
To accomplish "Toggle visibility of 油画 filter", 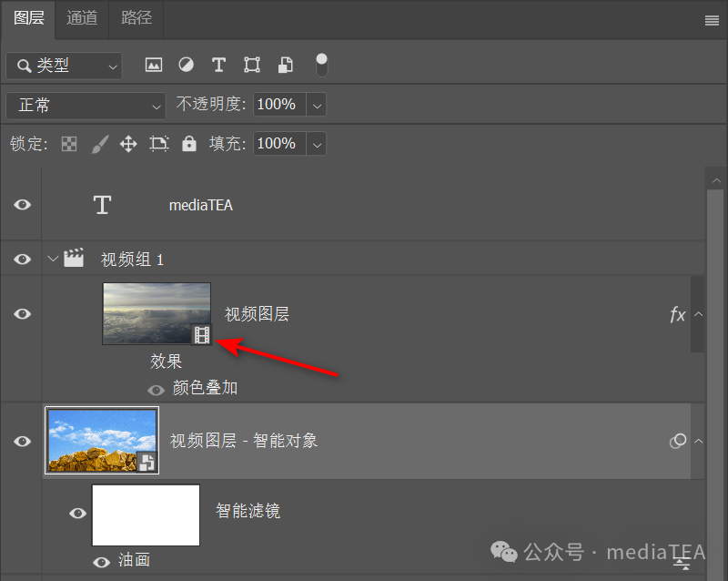I will point(101,563).
